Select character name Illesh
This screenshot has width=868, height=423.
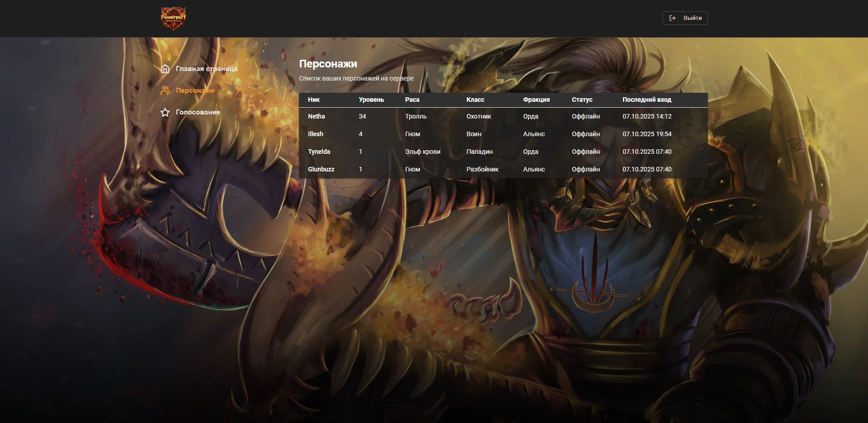pos(316,134)
